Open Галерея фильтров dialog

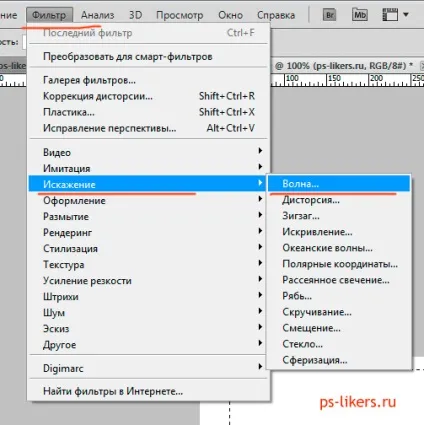(x=149, y=80)
